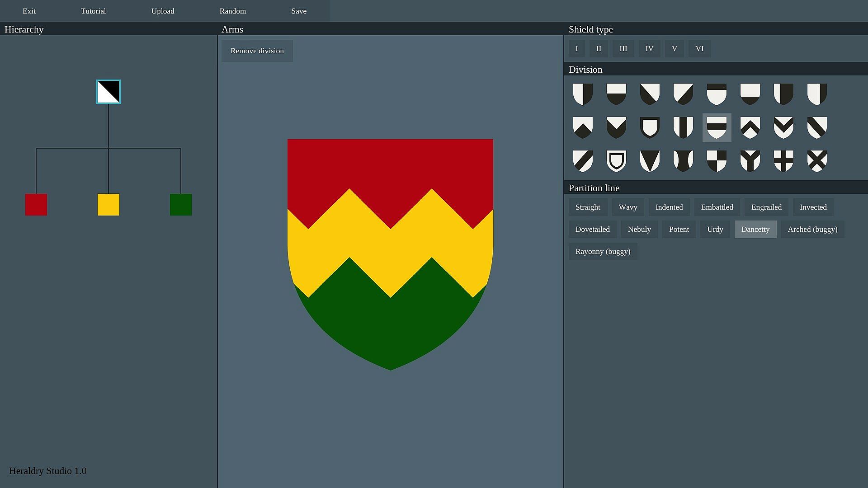Click Save in the top bar
This screenshot has height=488, width=868.
[299, 11]
